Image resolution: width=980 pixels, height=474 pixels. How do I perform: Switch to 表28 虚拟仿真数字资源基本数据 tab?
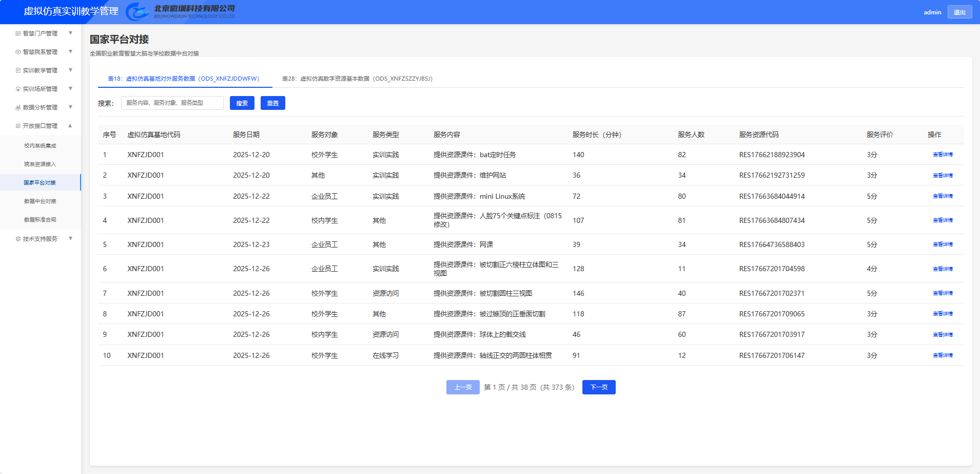(x=357, y=79)
